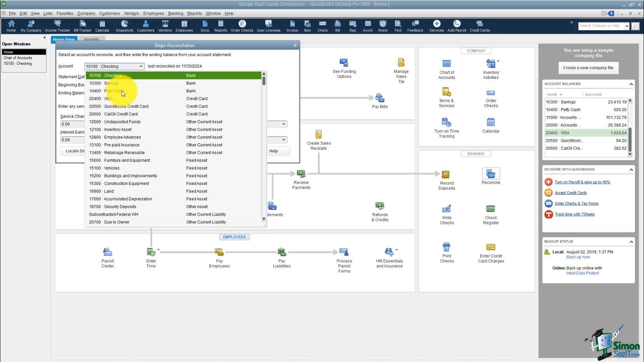Open Record Deposits in the Banking panel
644x362 pixels.
click(446, 180)
